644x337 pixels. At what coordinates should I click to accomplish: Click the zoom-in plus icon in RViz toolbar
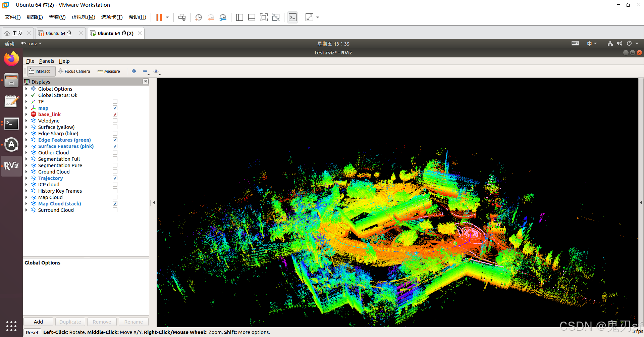[134, 71]
